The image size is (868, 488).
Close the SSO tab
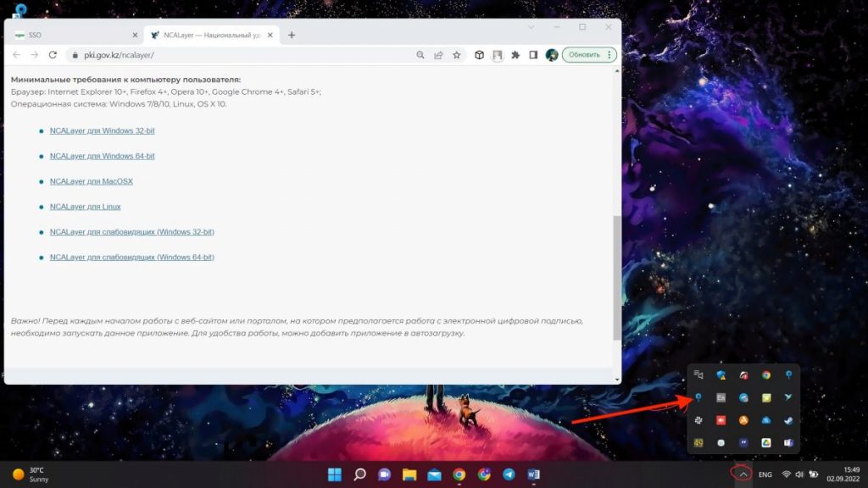tap(135, 35)
